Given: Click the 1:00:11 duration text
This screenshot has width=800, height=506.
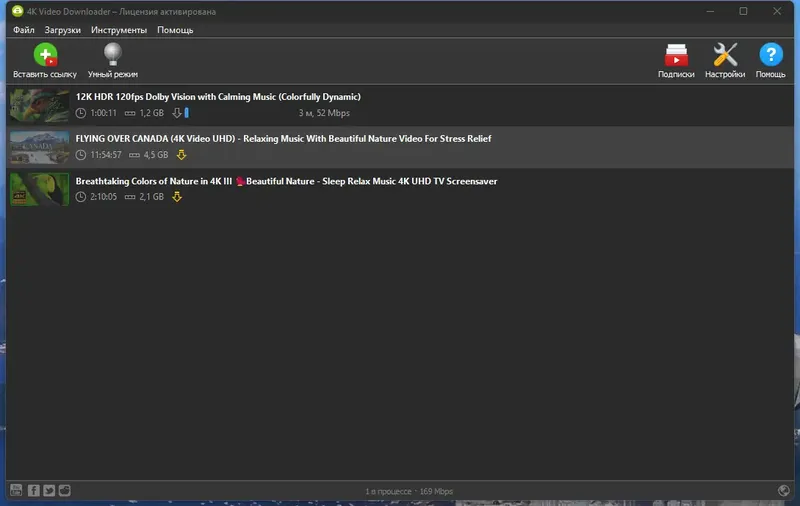Looking at the screenshot, I should [104, 113].
